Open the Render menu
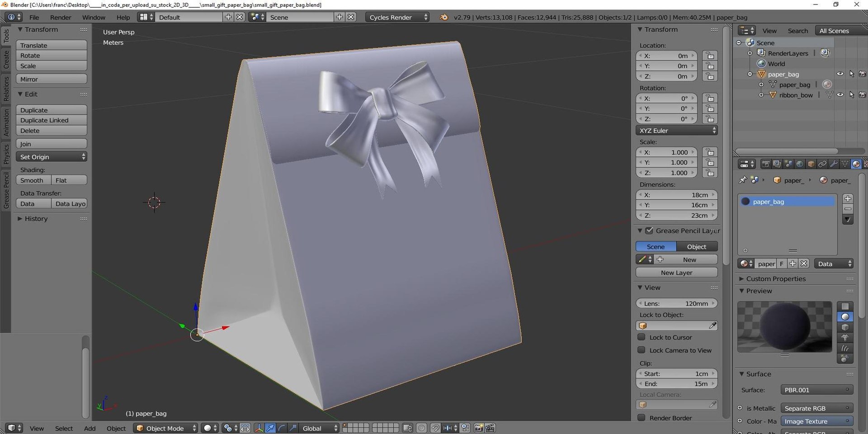The image size is (868, 434). point(61,17)
